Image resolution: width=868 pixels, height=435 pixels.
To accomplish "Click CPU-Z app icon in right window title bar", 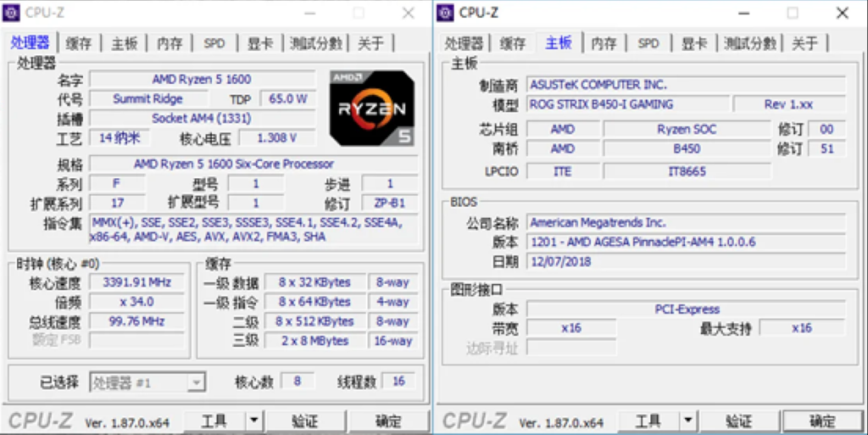I will tap(445, 12).
